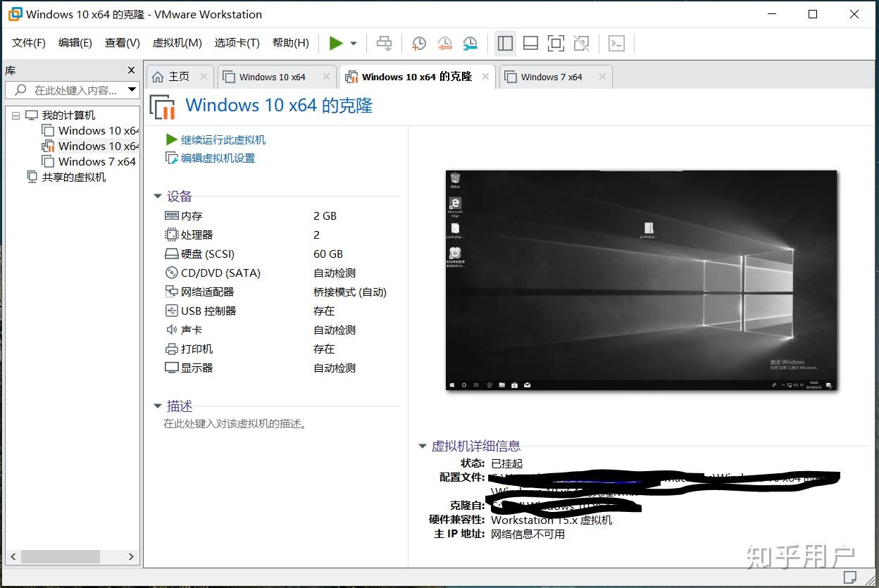The width and height of the screenshot is (879, 588).
Task: Click 编辑虚拟机设置 link
Action: click(x=218, y=158)
